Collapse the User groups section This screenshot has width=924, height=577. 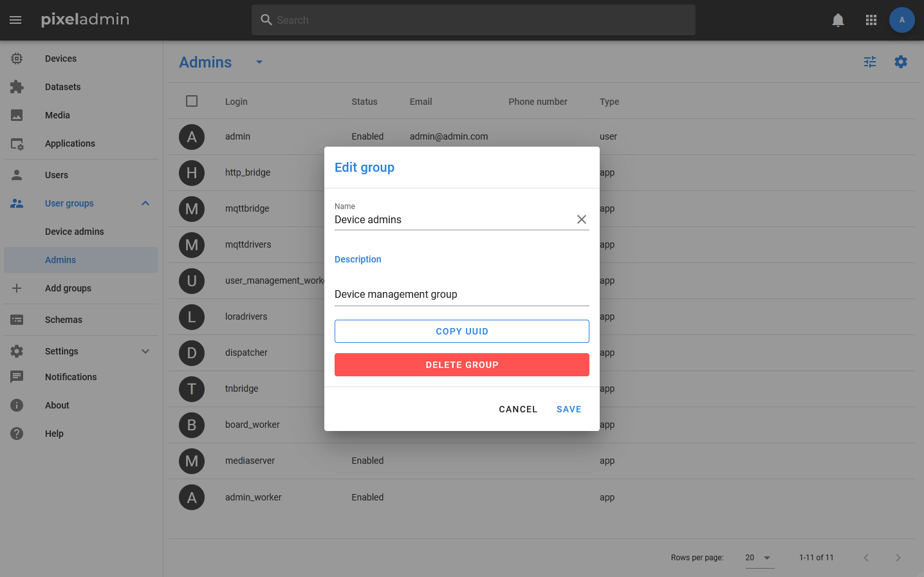click(x=145, y=203)
